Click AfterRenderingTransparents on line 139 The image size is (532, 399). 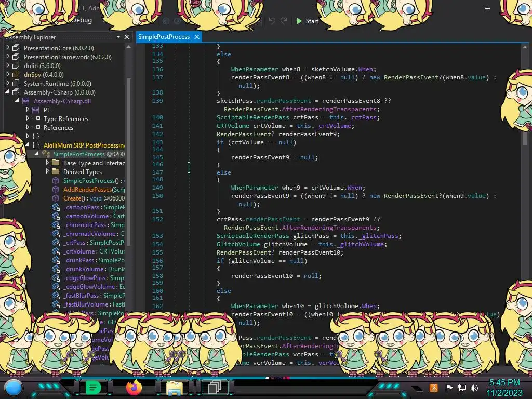[x=329, y=109]
